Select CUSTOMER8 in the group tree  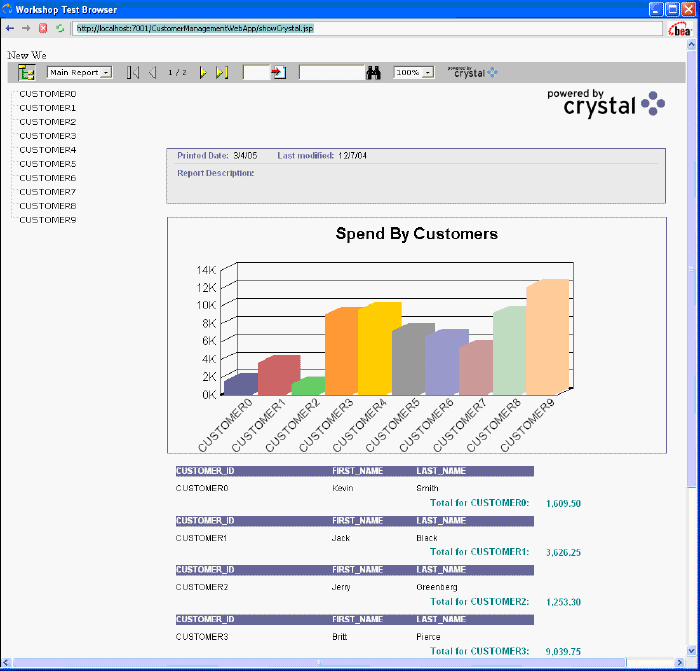48,206
